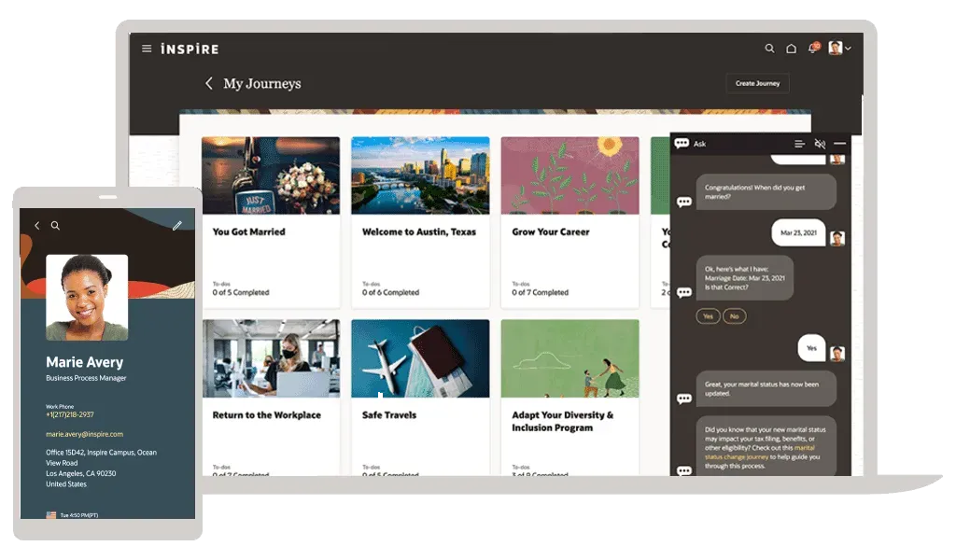This screenshot has height=560, width=956.
Task: Click the bot icon beside the Congratulations message
Action: pos(684,202)
